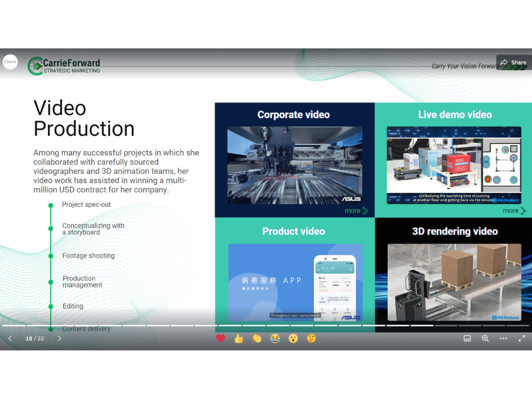Open the Share button
Viewport: 532px width, 399px height.
514,62
